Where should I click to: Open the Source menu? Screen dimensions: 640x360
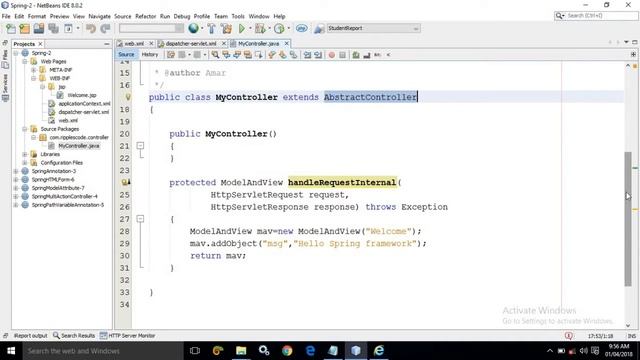click(122, 16)
